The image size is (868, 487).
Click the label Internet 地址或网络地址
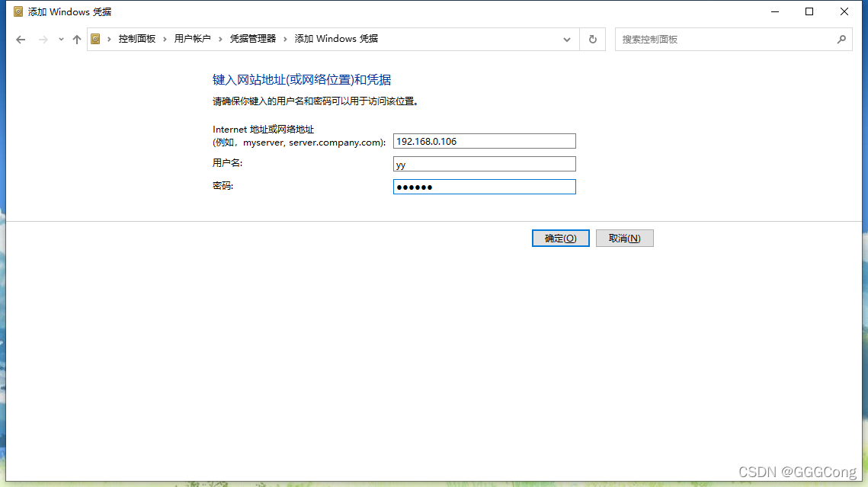click(x=263, y=130)
